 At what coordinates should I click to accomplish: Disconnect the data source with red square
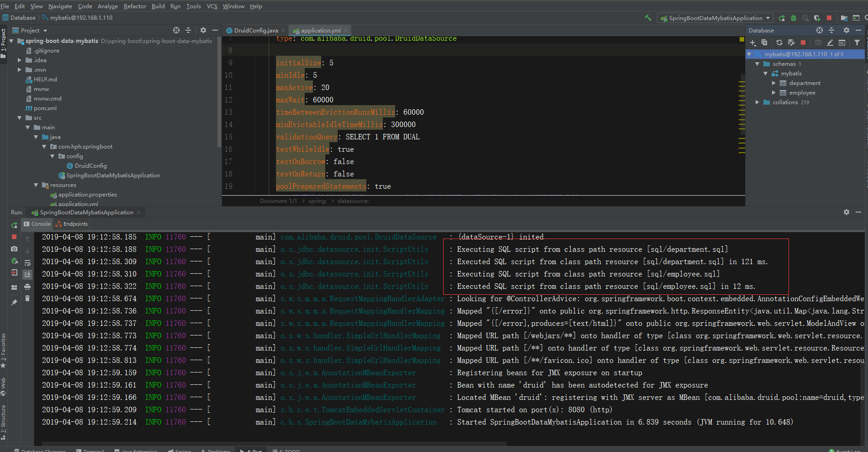[803, 43]
